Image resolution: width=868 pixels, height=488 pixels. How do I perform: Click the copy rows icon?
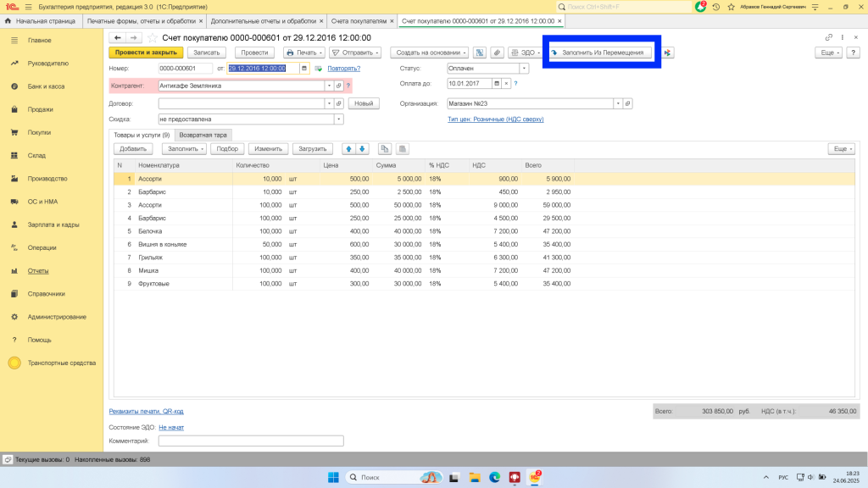click(x=384, y=149)
